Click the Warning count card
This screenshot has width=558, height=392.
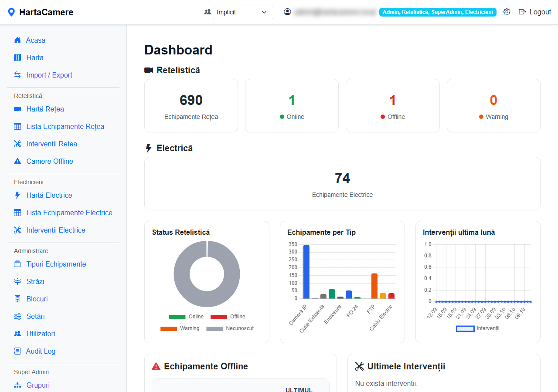click(493, 105)
